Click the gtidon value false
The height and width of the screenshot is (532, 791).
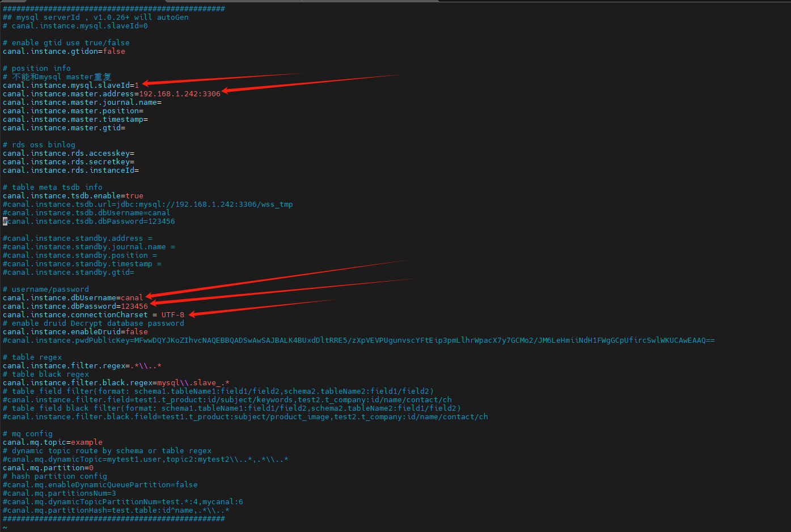coord(114,52)
